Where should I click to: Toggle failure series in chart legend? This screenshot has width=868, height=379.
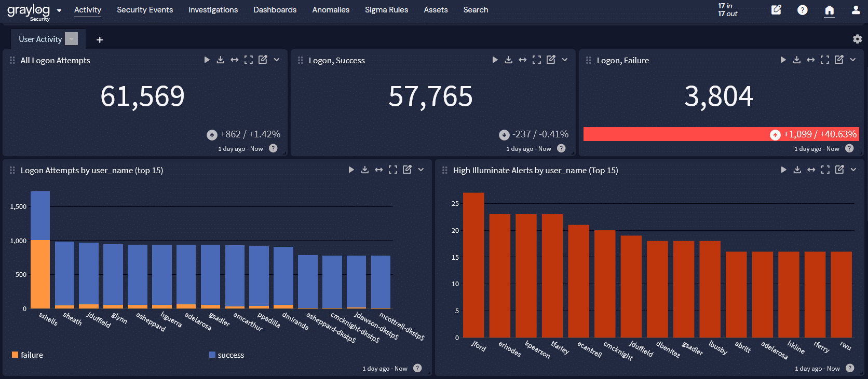click(28, 355)
